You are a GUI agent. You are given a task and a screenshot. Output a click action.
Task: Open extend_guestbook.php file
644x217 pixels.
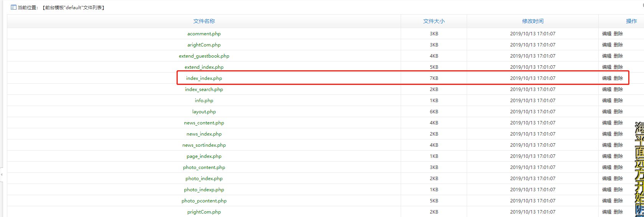204,56
